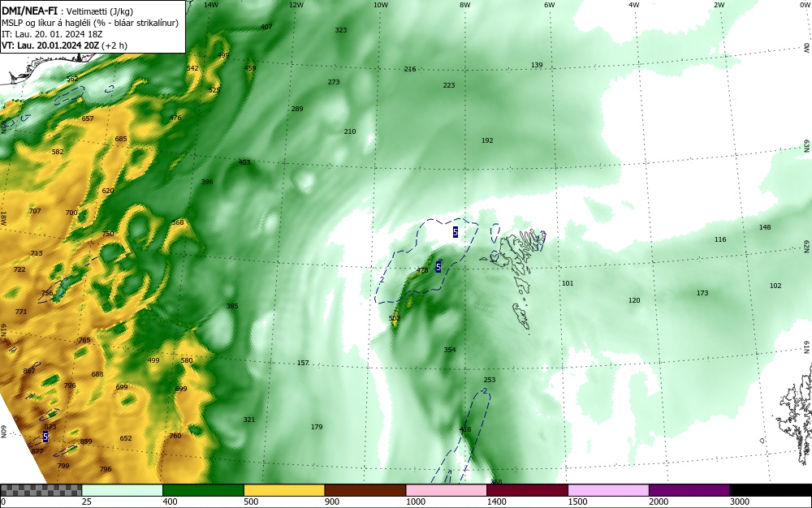The width and height of the screenshot is (812, 508).
Task: Click the map value '148'
Action: coord(765,227)
